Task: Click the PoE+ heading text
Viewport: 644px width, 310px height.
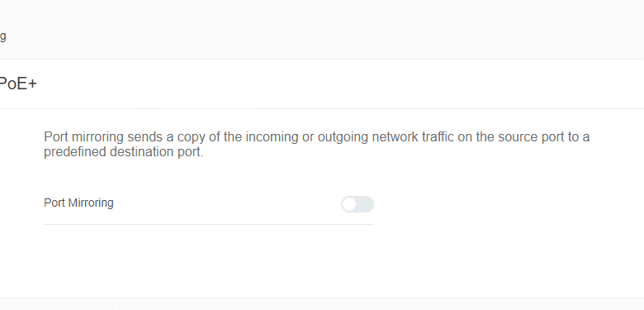Action: (17, 83)
